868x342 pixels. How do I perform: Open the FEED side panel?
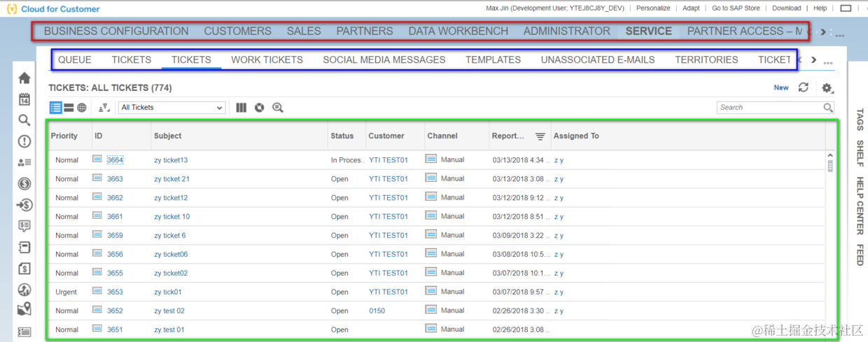[860, 255]
